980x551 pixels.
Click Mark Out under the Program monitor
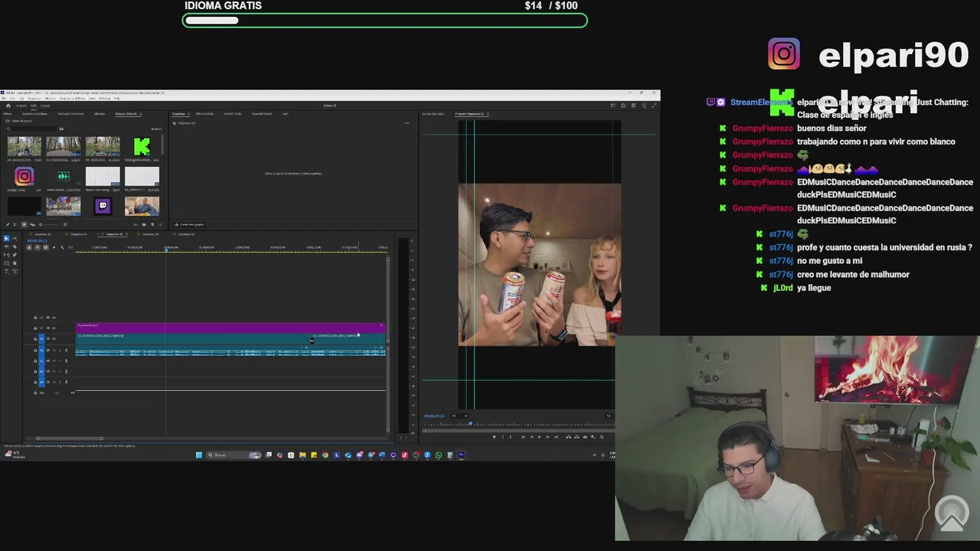click(x=511, y=437)
